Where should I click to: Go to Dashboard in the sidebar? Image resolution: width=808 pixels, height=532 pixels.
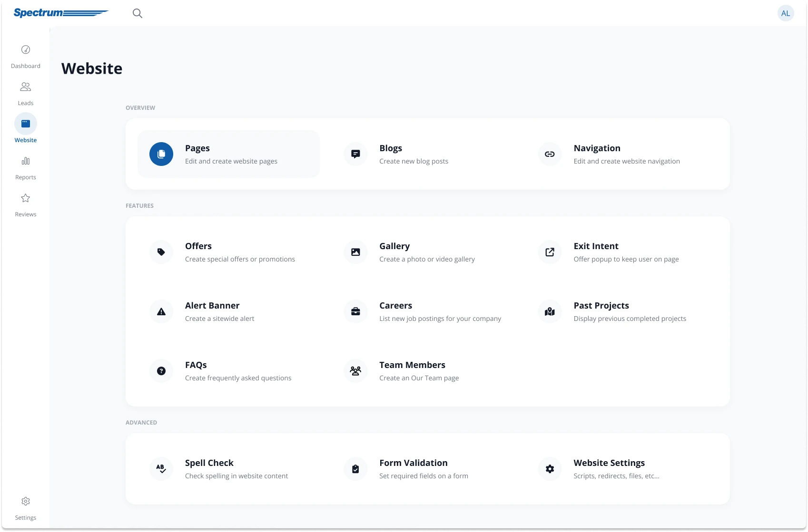pyautogui.click(x=26, y=56)
